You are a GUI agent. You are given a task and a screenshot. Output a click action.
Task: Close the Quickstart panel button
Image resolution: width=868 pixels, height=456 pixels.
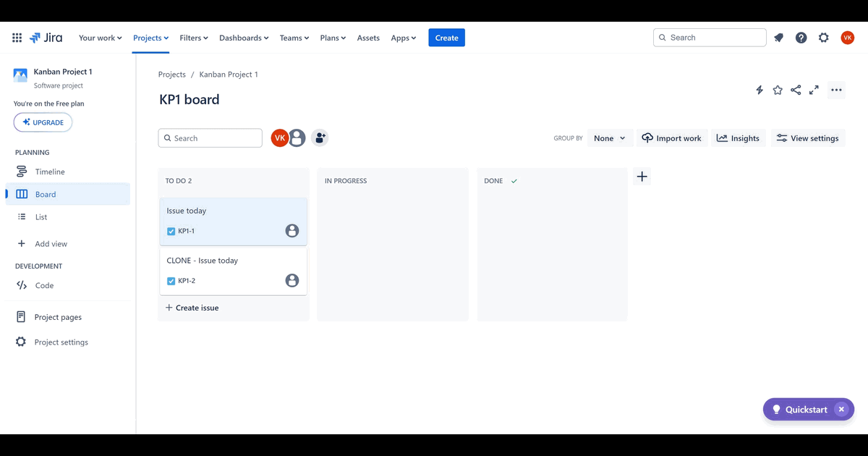point(841,409)
